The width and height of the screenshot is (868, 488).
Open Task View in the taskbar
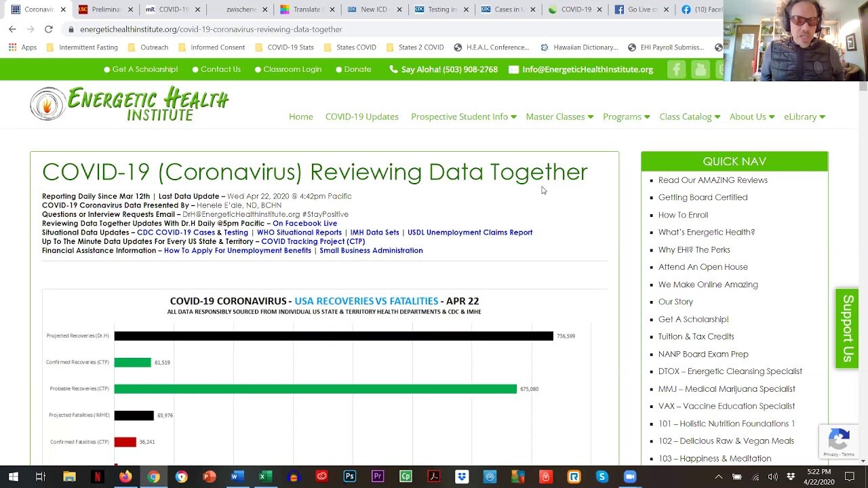[x=40, y=476]
